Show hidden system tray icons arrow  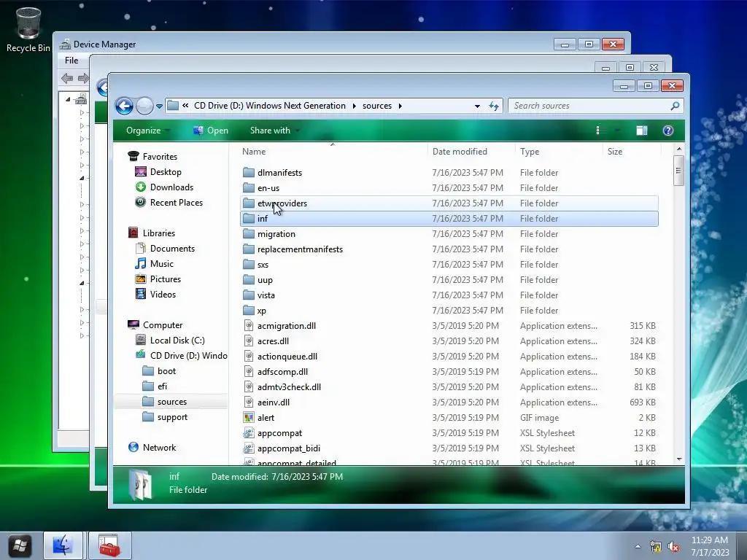pyautogui.click(x=638, y=546)
